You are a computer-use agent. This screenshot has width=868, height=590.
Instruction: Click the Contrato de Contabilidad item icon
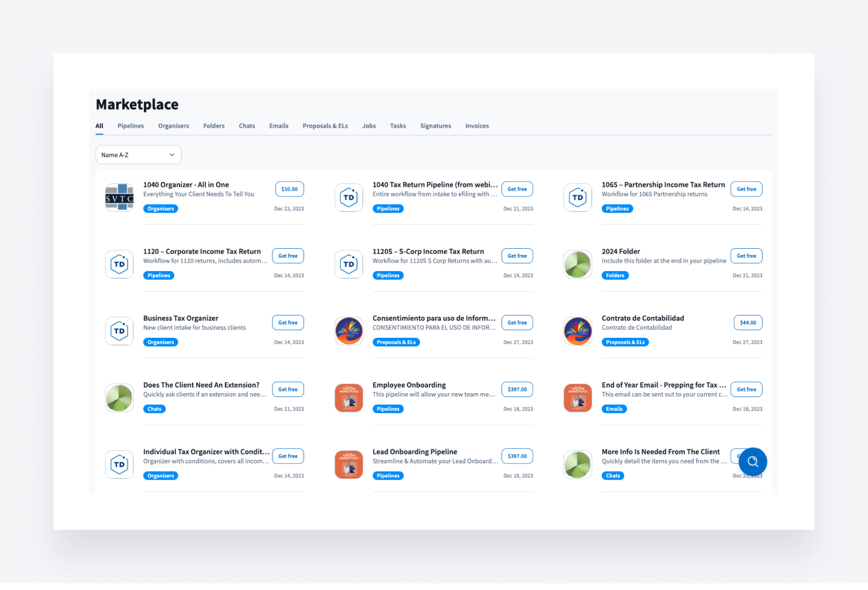pyautogui.click(x=577, y=331)
